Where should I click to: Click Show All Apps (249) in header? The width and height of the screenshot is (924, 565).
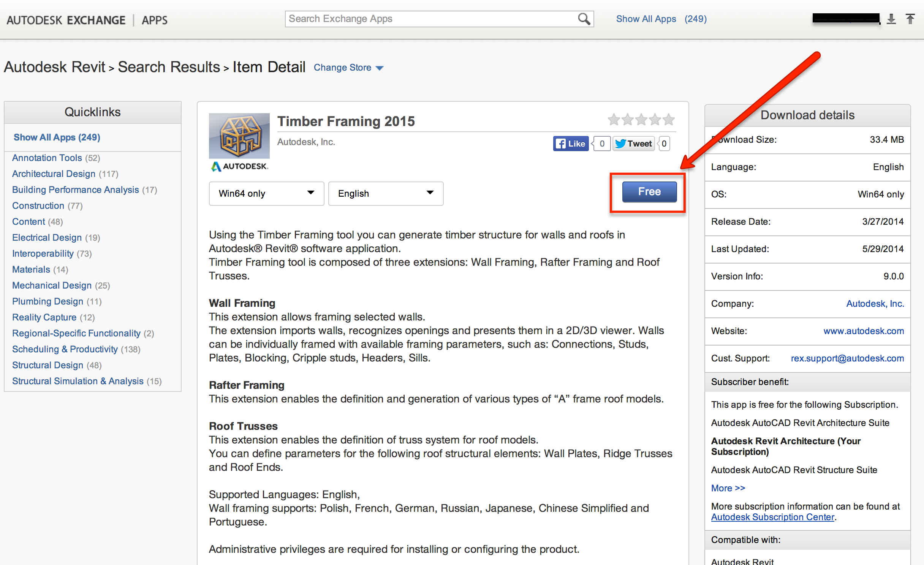point(661,19)
